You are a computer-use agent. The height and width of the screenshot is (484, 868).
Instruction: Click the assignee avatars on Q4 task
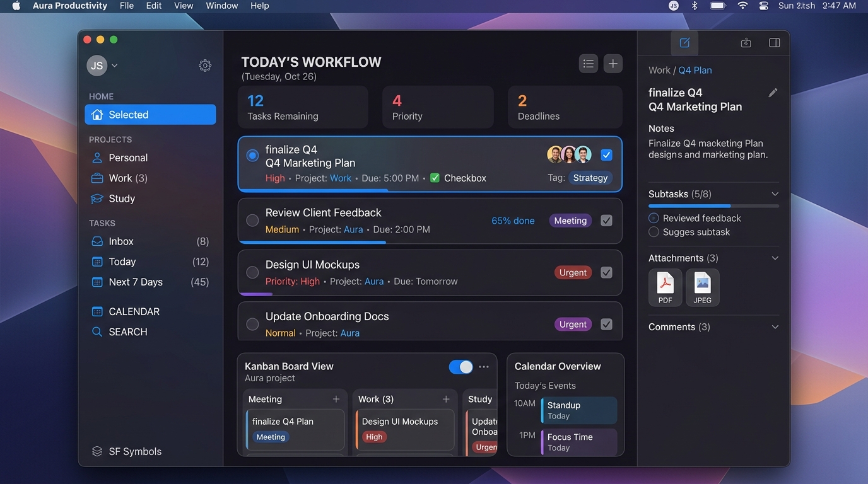click(x=569, y=154)
